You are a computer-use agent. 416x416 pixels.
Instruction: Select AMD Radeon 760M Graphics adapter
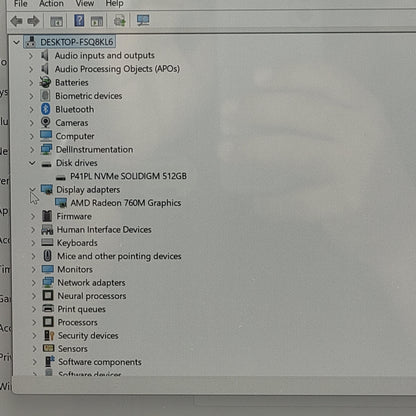126,203
